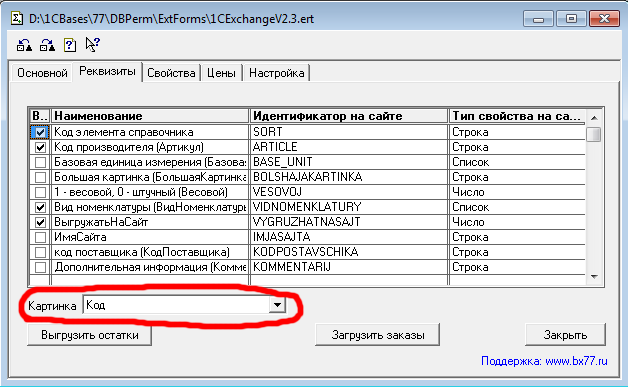
Task: Switch to the Основной tab
Action: [x=42, y=73]
